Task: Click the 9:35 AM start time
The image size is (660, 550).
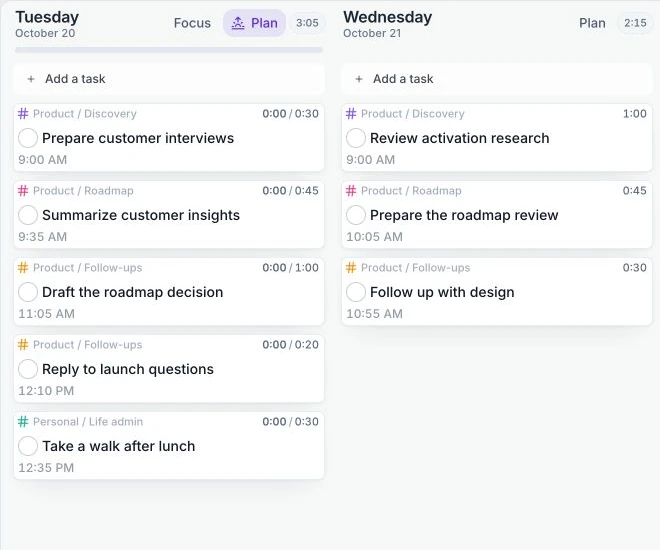Action: pyautogui.click(x=43, y=237)
